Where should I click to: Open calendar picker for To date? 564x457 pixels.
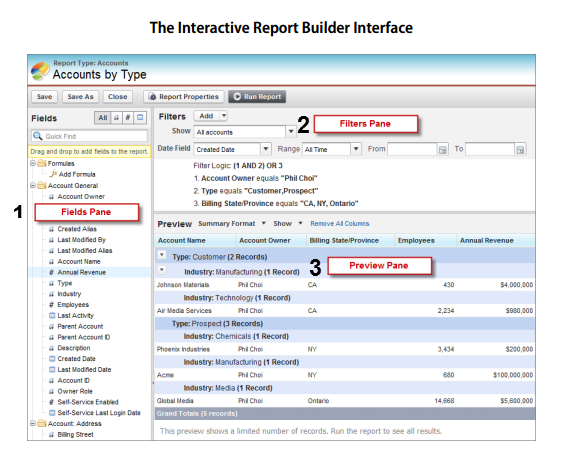pyautogui.click(x=520, y=150)
